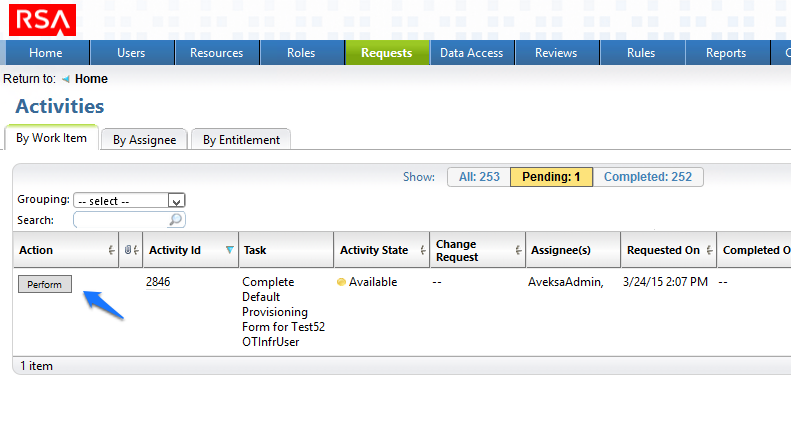Click the attachment paperclip column icon
The image size is (791, 433).
128,250
